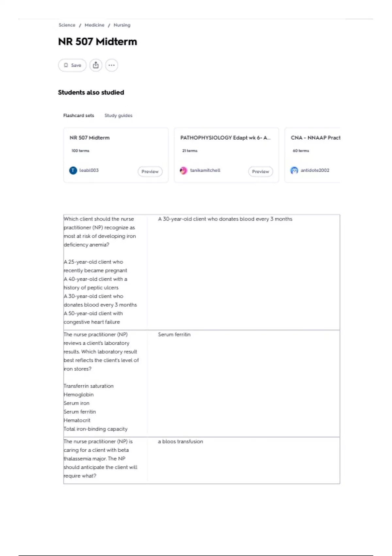Open NR 507 Midterm flashcard set title
392x556 pixels.
(90, 138)
